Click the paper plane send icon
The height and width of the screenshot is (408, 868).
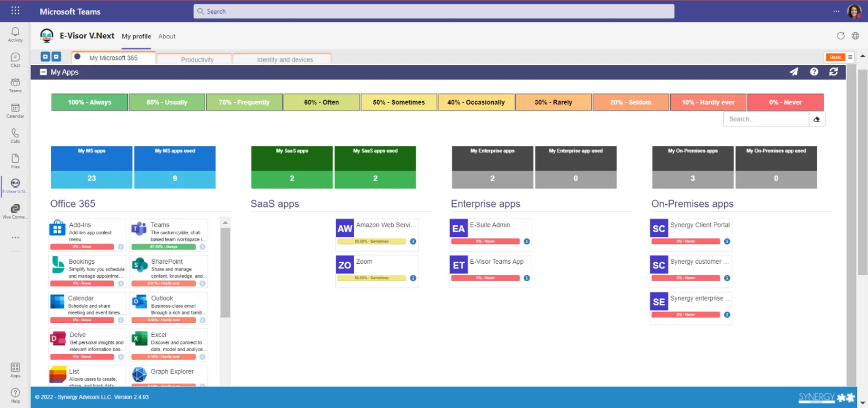click(794, 72)
